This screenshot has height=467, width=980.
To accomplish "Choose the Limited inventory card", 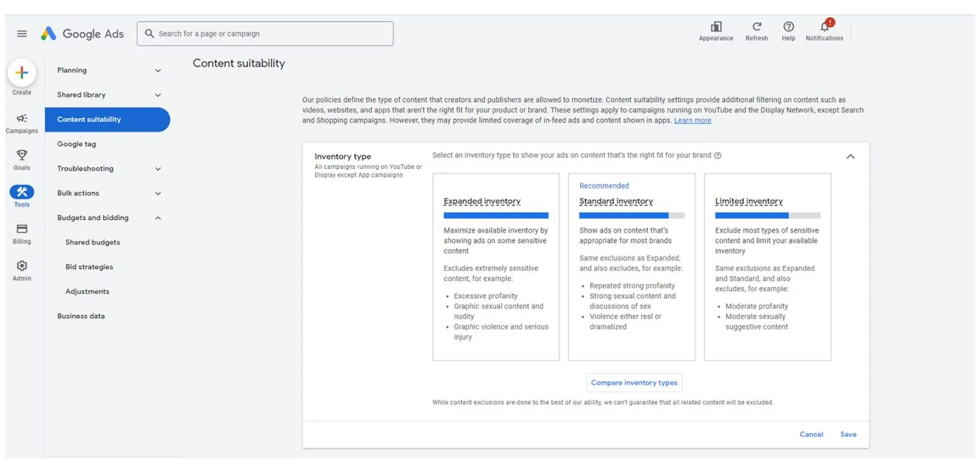I will 768,267.
